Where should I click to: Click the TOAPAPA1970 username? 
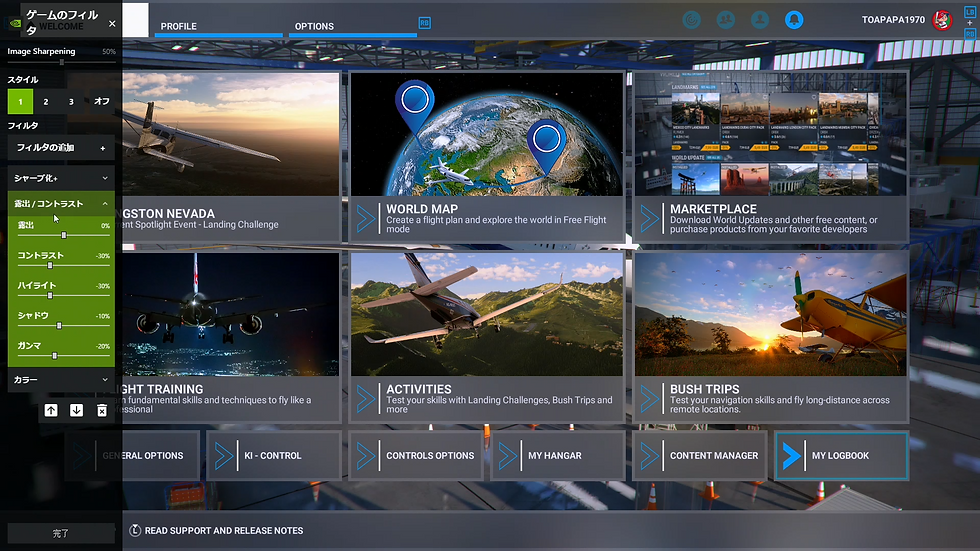click(893, 20)
